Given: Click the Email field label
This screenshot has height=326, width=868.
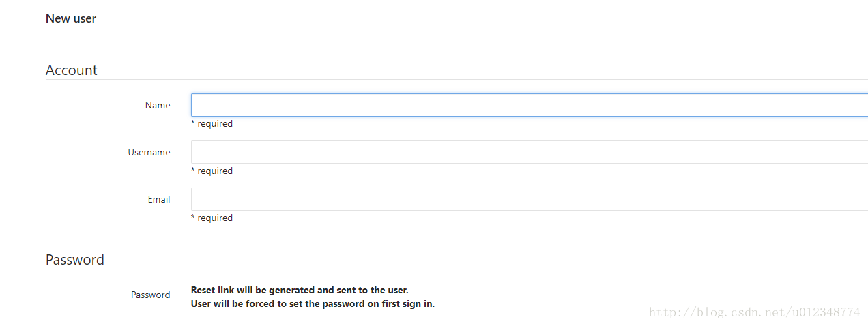Looking at the screenshot, I should (158, 199).
